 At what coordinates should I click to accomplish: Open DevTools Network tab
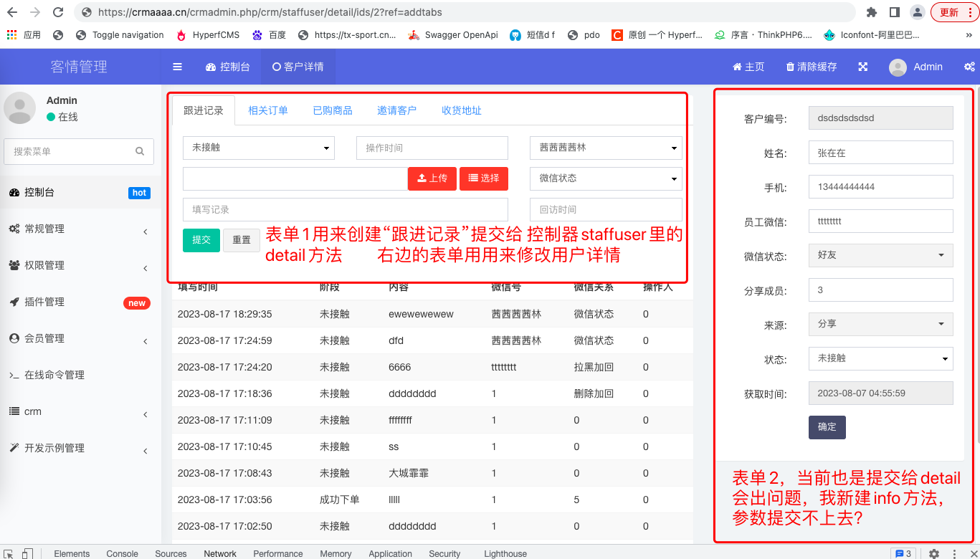pyautogui.click(x=220, y=553)
